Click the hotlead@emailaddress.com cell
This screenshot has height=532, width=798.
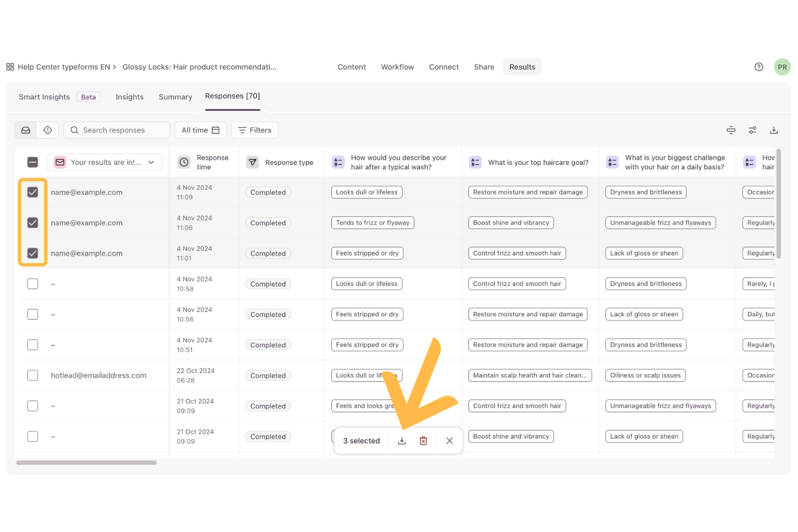(99, 375)
